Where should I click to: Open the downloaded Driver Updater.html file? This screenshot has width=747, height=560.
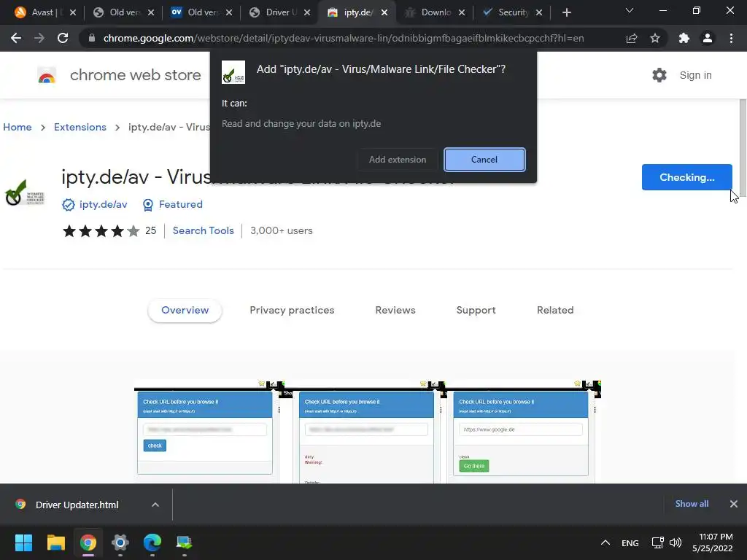(77, 505)
